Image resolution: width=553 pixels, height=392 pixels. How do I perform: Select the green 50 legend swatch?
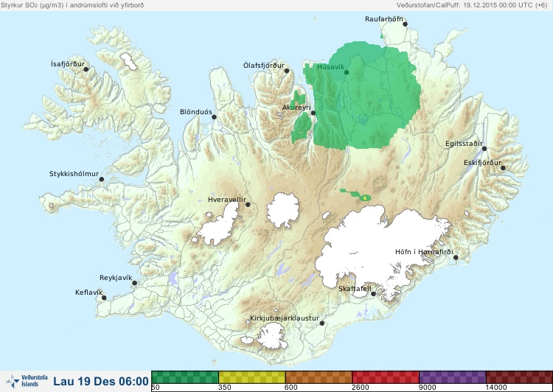coord(185,377)
